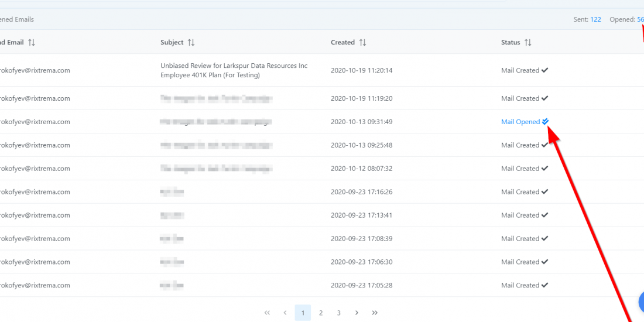Go to previous page arrow
The image size is (644, 322).
click(x=285, y=313)
